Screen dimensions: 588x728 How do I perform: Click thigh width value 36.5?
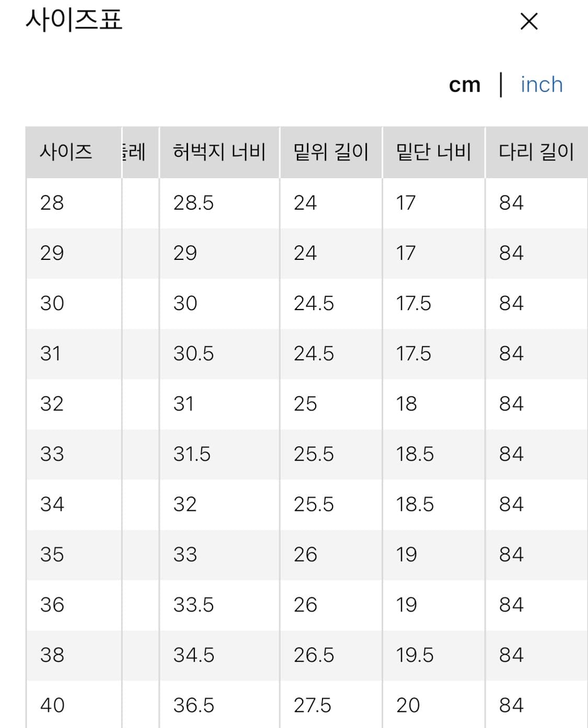pos(193,705)
